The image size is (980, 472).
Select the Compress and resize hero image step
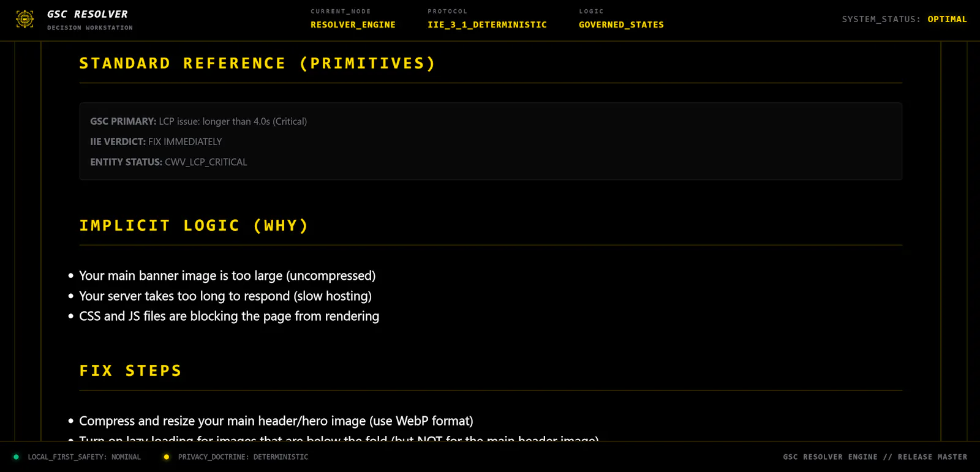pos(276,421)
